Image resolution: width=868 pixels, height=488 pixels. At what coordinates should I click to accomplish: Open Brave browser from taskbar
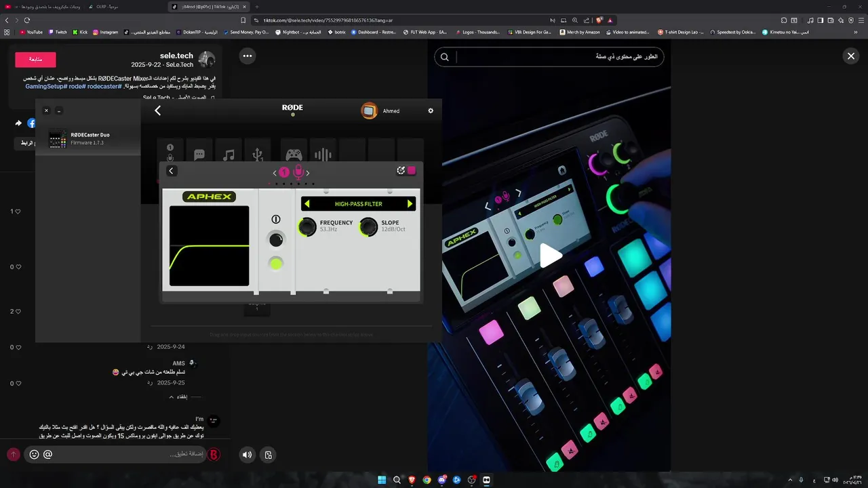412,480
